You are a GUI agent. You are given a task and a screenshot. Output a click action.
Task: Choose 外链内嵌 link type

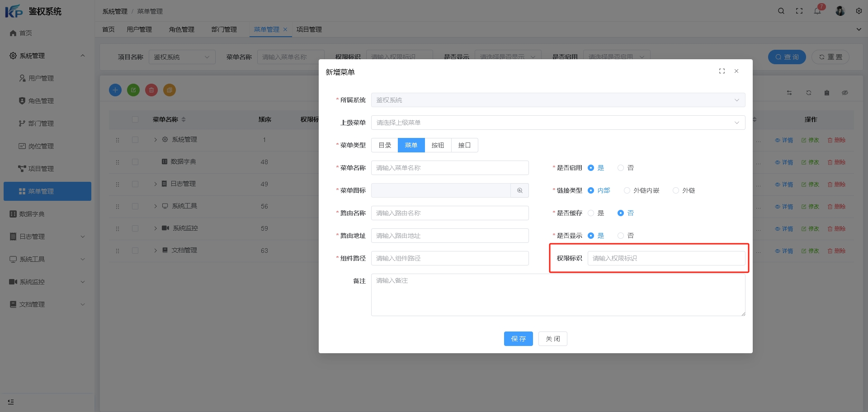[627, 190]
